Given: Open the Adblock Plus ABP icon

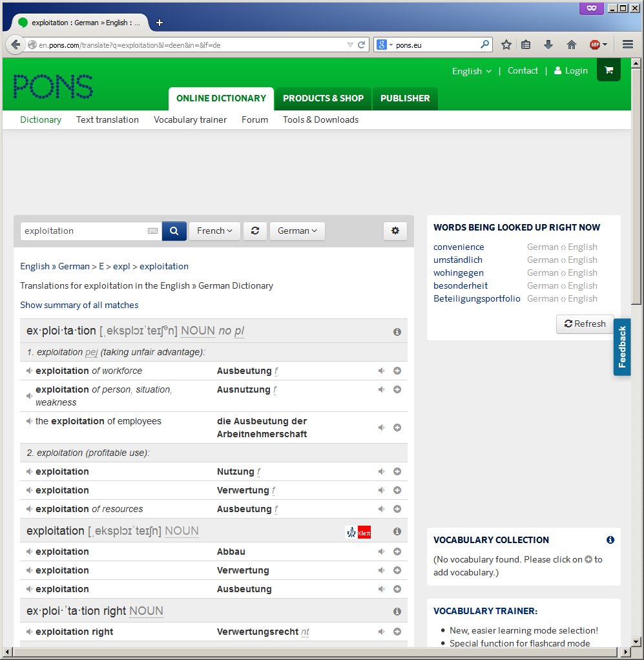Looking at the screenshot, I should tap(595, 45).
